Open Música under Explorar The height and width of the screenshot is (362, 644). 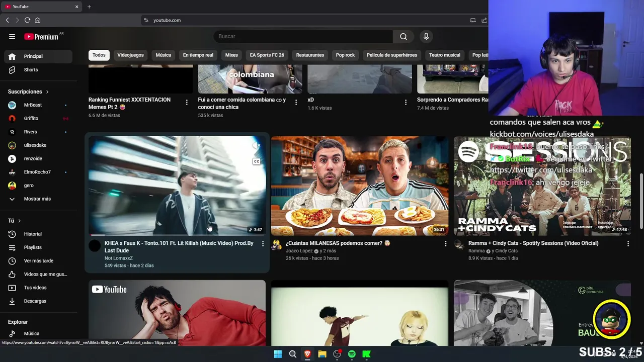point(38,333)
